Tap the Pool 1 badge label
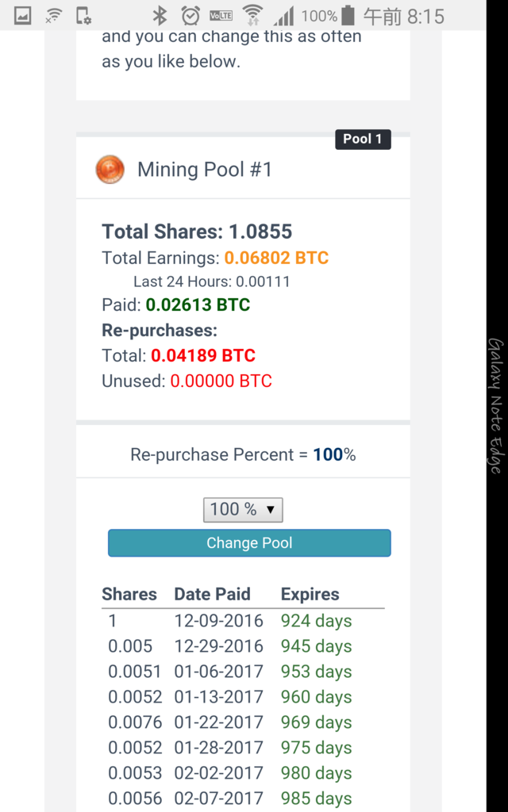Screen dimensions: 508x812 (x=363, y=139)
